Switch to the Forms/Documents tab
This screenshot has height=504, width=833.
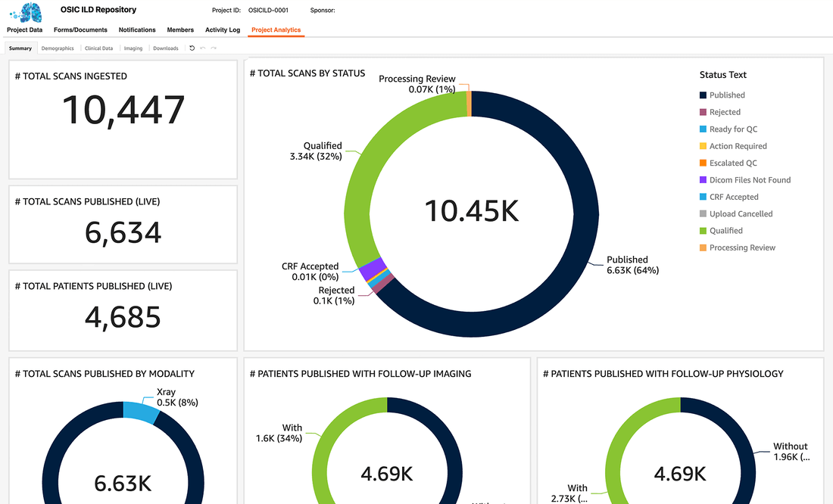point(80,30)
